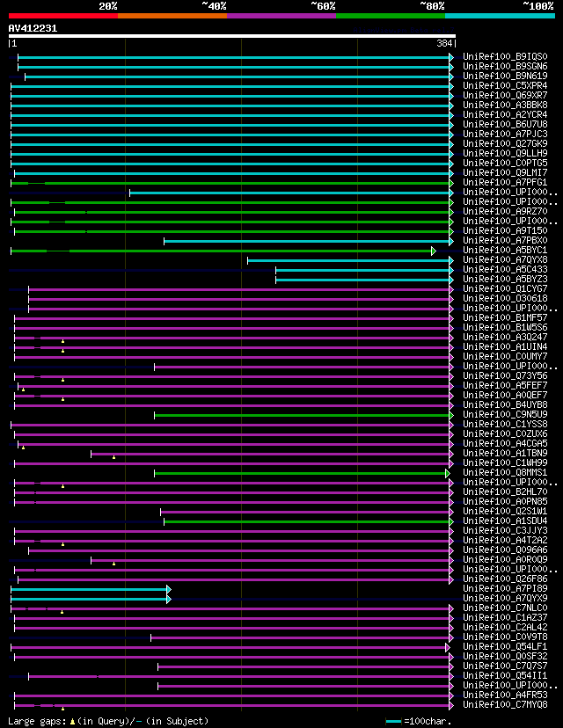563x728 pixels.
Task: Click the yellow query gap marker under A3Q247
Action: tap(62, 341)
